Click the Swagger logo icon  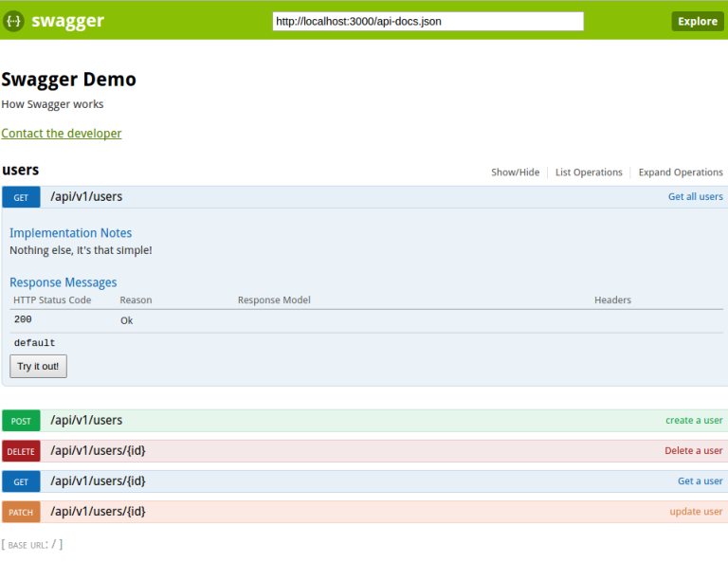click(14, 21)
